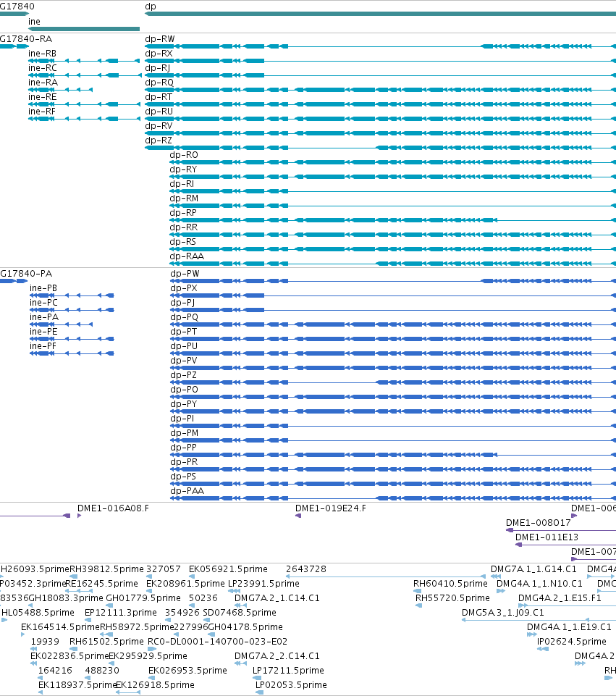
Task: Open transcript label dp-RAA
Action: point(187,256)
